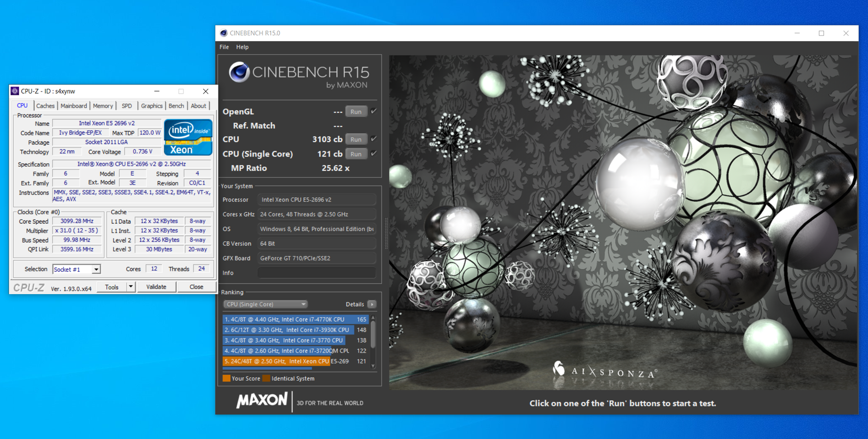Switch to the Caches tab in CPU-Z

click(x=45, y=105)
